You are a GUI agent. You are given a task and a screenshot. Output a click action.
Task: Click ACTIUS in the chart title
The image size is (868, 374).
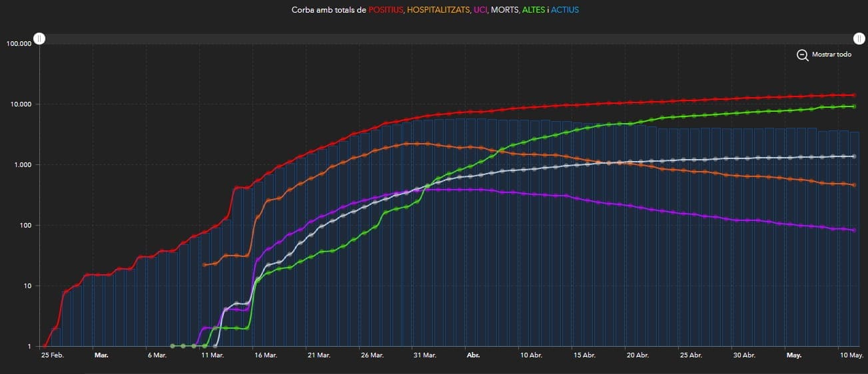click(565, 11)
